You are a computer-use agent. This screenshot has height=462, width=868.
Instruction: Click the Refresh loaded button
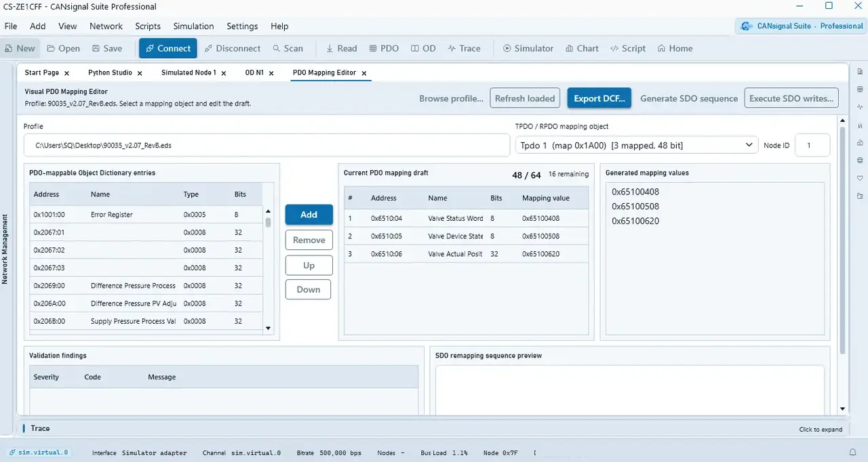click(x=525, y=98)
